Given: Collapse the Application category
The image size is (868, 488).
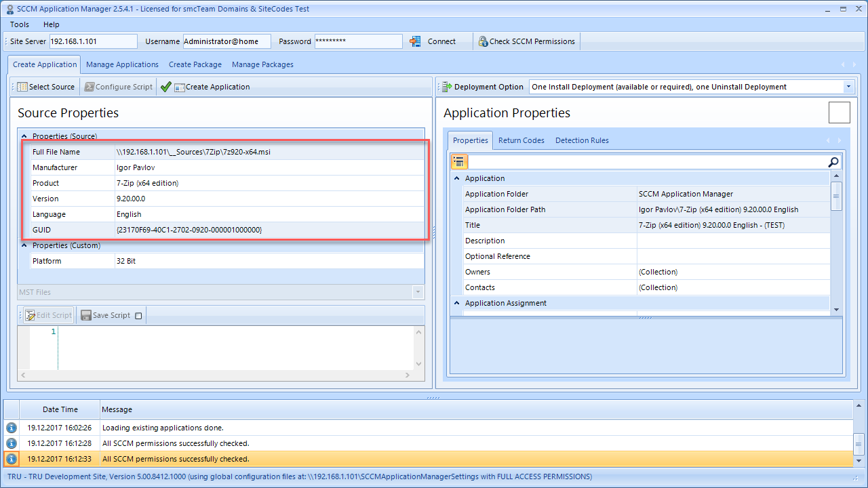Looking at the screenshot, I should (x=457, y=178).
